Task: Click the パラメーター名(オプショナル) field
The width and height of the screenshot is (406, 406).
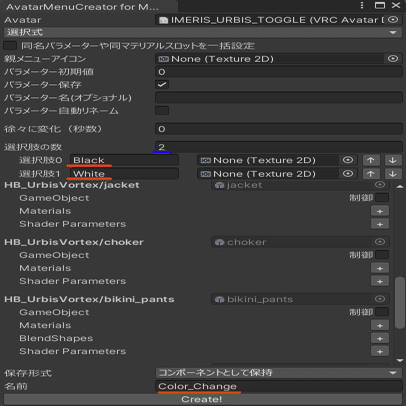Action: pyautogui.click(x=279, y=97)
